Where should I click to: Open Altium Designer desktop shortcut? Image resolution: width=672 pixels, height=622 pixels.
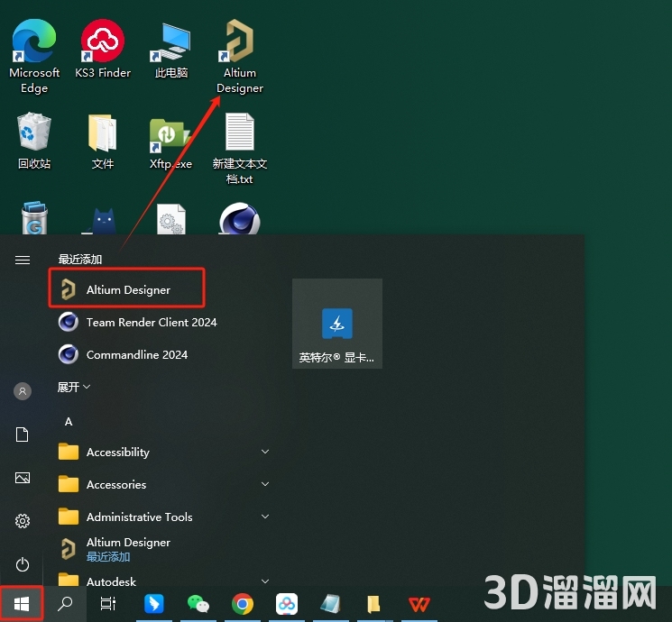(x=240, y=56)
